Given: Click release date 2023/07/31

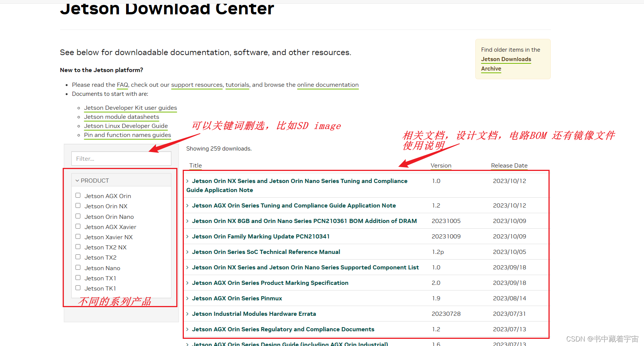Looking at the screenshot, I should (510, 314).
